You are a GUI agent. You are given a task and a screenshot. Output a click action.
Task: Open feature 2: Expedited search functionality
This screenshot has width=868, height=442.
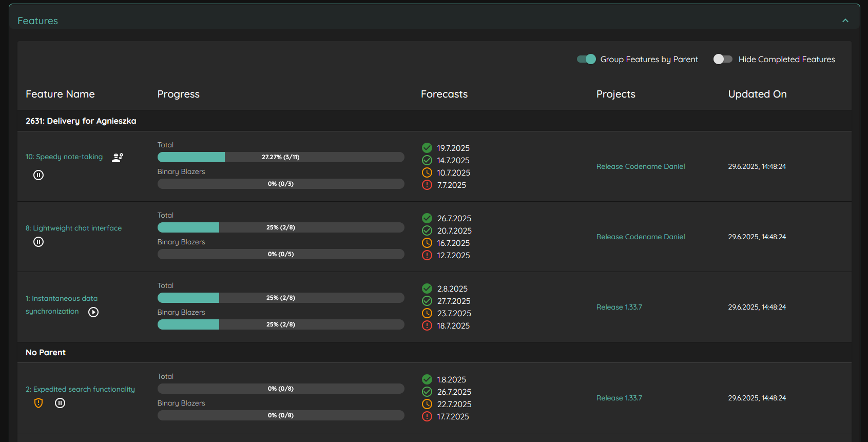81,389
